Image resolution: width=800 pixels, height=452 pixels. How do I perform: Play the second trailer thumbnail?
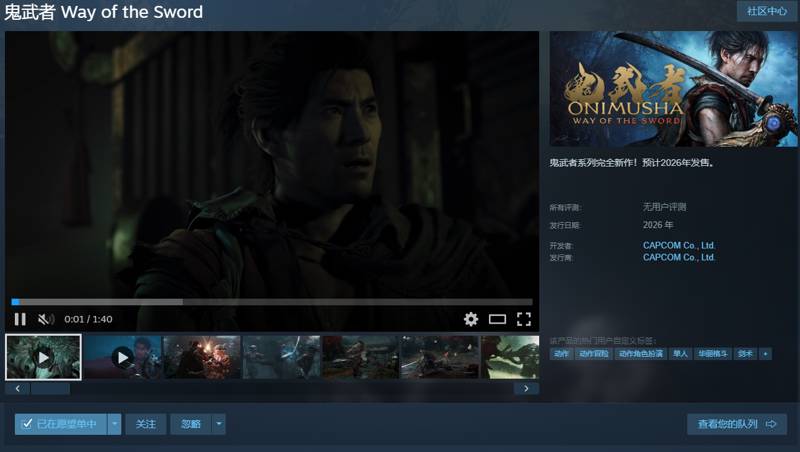122,357
